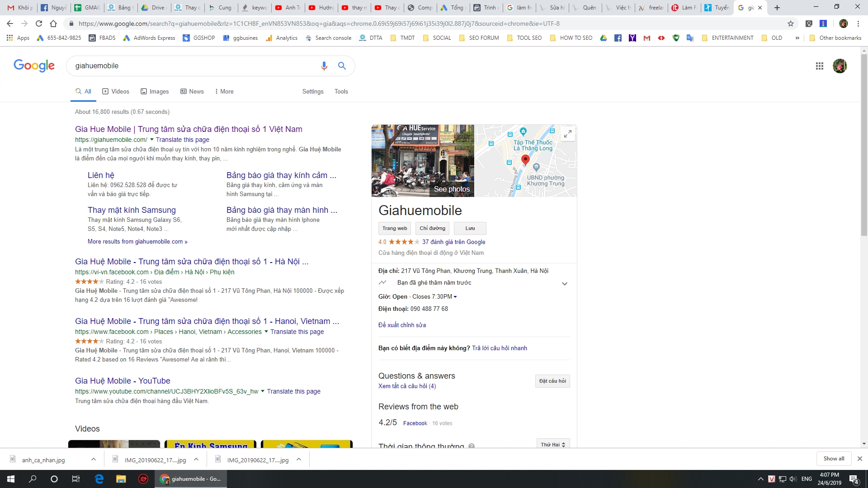This screenshot has height=488, width=868.
Task: Open the Apps bookmarks shortcut
Action: tap(18, 38)
